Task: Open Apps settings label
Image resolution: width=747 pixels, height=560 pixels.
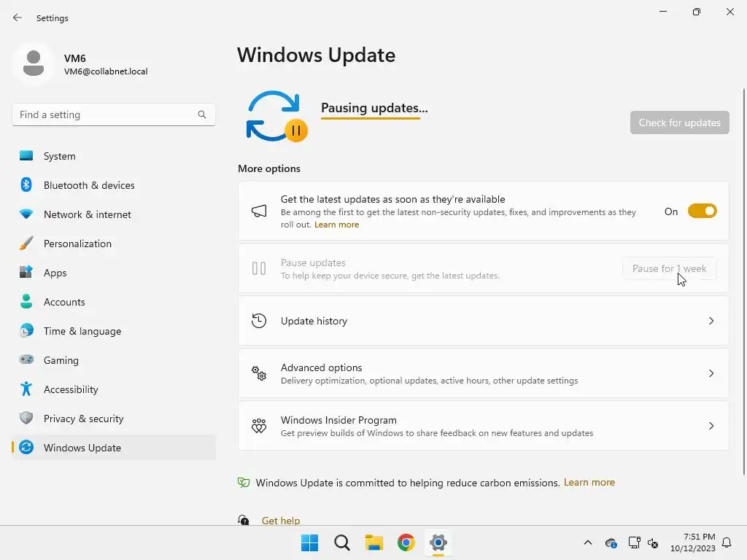Action: pyautogui.click(x=55, y=273)
